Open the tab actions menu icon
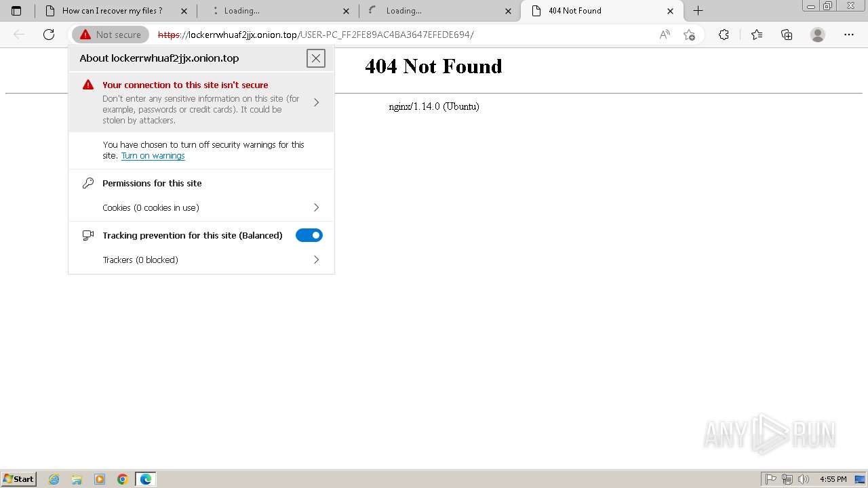 point(16,11)
